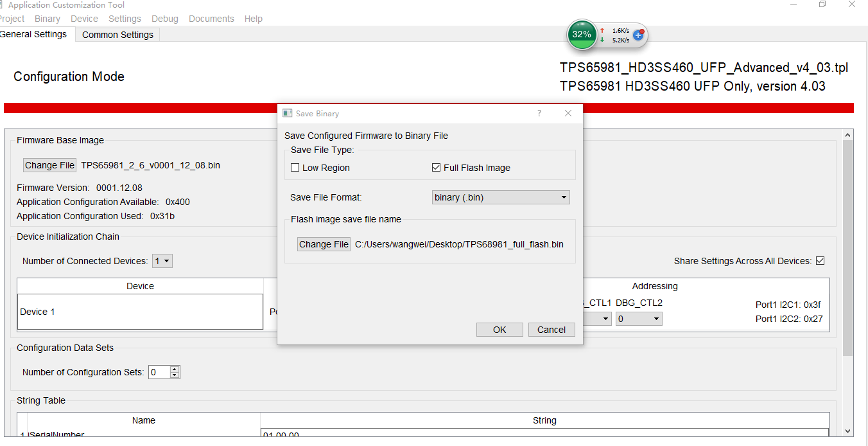Click the Number of Configuration Sets field
This screenshot has height=446, width=868.
159,372
